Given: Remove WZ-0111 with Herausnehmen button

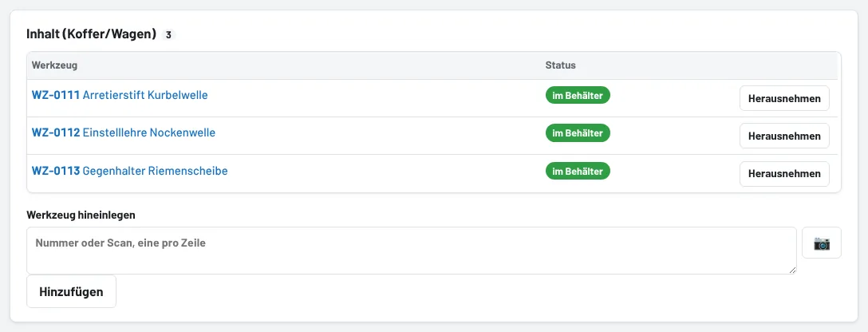Looking at the screenshot, I should point(784,98).
